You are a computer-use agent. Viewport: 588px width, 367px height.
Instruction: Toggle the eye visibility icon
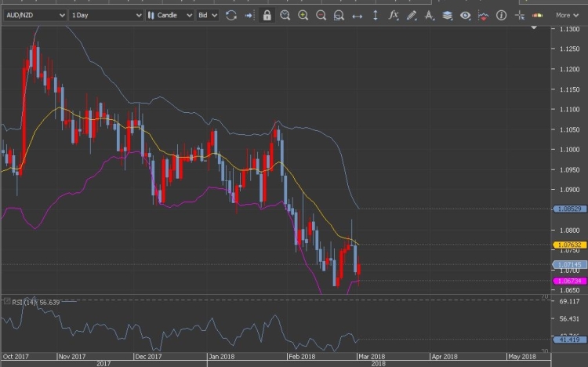tap(466, 15)
